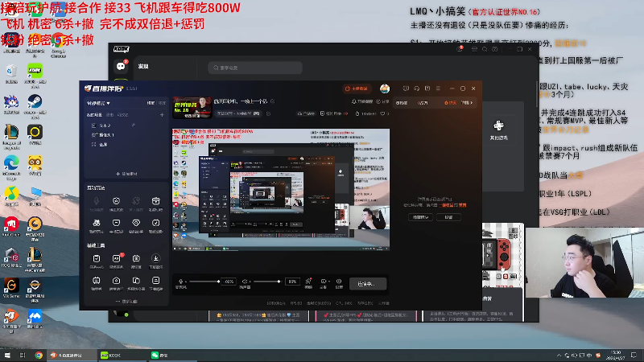Click the user avatar in Live Companion title bar
The image size is (644, 362).
click(x=385, y=88)
